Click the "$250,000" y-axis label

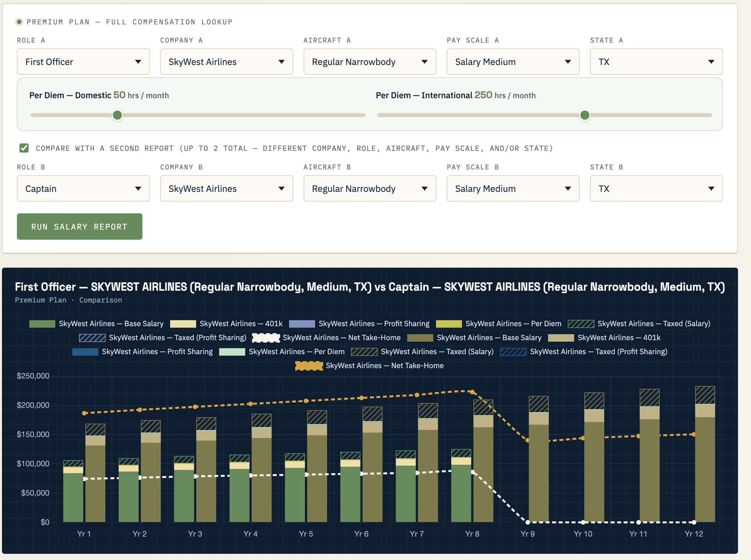(33, 376)
